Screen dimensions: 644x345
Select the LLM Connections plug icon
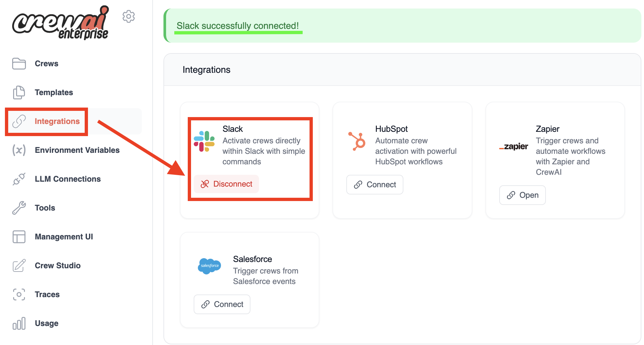(x=19, y=179)
